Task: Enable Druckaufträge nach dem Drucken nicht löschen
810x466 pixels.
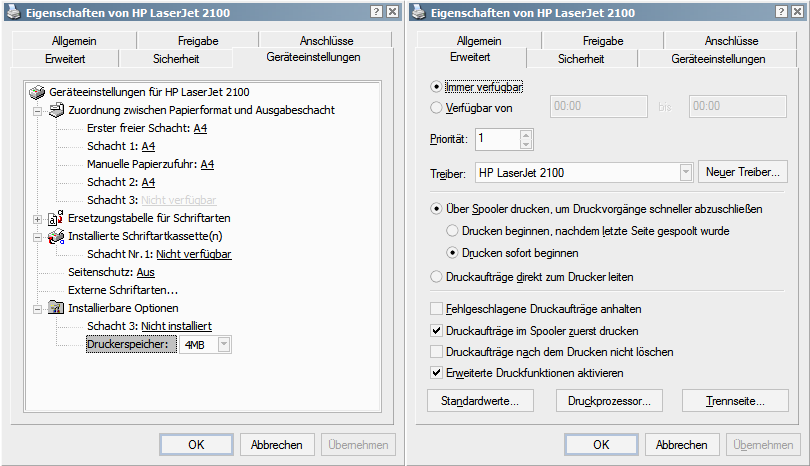Action: (x=437, y=352)
